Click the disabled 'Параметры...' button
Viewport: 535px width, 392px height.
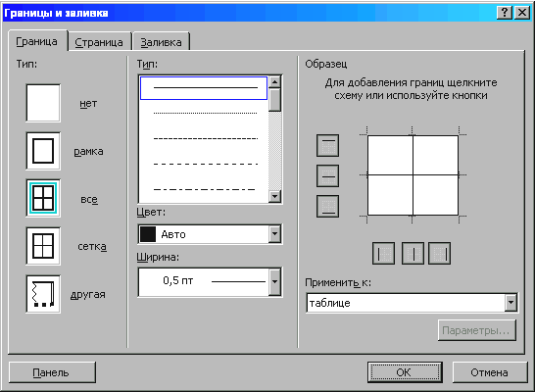pyautogui.click(x=476, y=330)
